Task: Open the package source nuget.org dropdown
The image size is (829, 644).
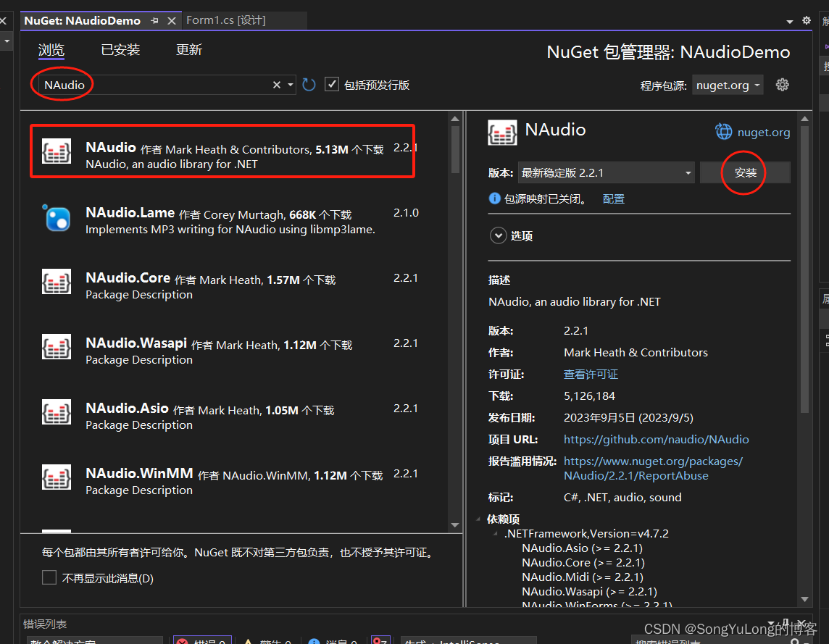Action: coord(728,85)
